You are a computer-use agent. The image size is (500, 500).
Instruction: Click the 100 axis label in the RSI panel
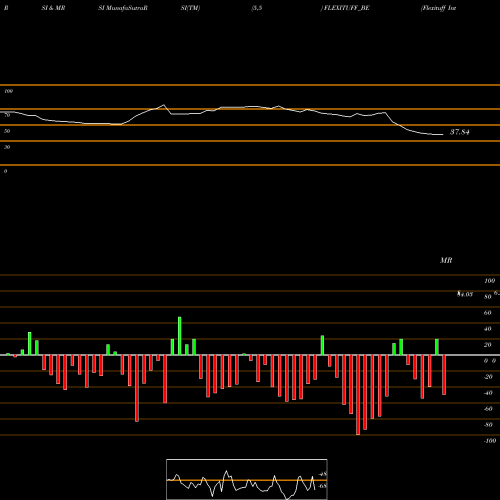[9, 91]
